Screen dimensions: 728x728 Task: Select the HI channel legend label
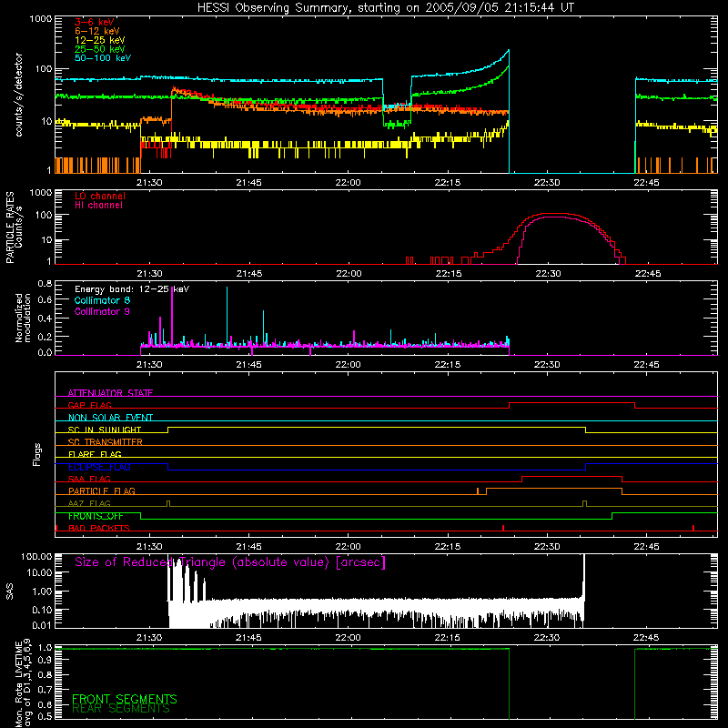pos(98,206)
